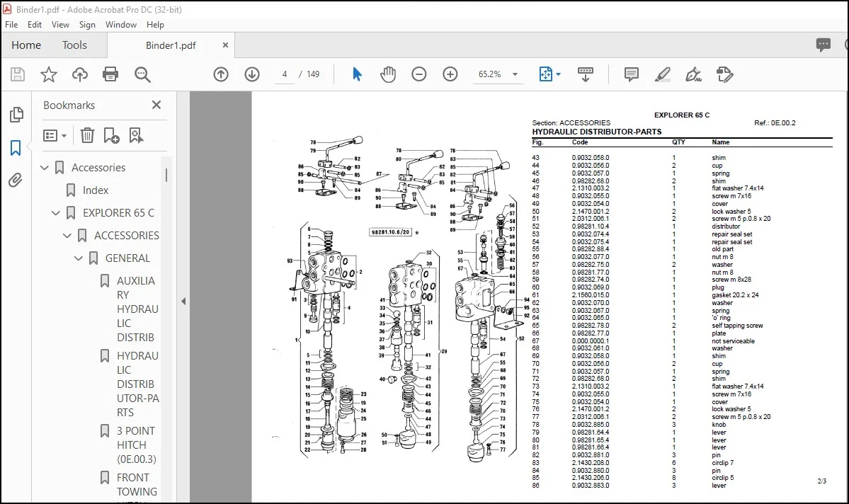Open AUXILIARY HYDRAULIC DISTRIB bookmark
This screenshot has height=504, width=849.
(x=137, y=309)
